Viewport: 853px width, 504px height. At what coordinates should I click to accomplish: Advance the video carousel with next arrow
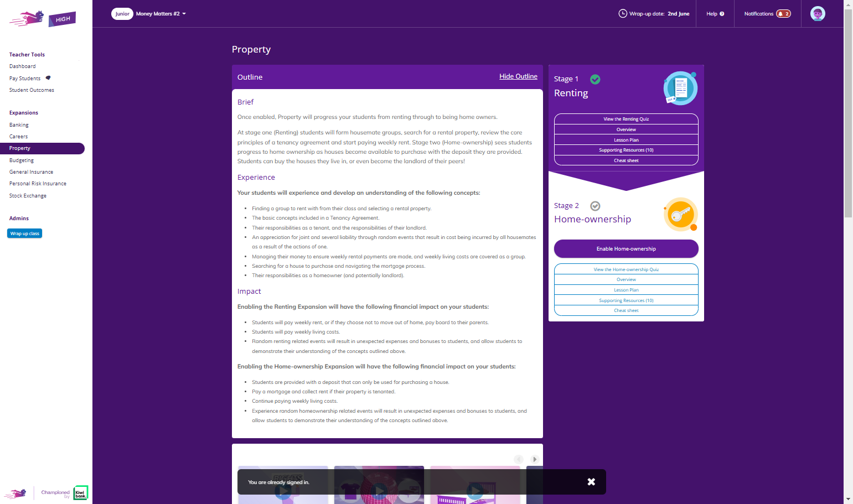click(x=535, y=459)
